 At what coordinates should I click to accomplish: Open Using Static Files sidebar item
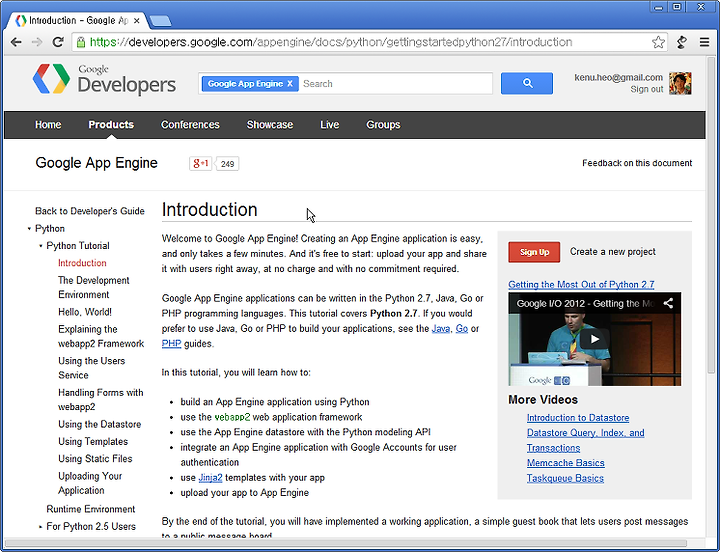pyautogui.click(x=95, y=459)
